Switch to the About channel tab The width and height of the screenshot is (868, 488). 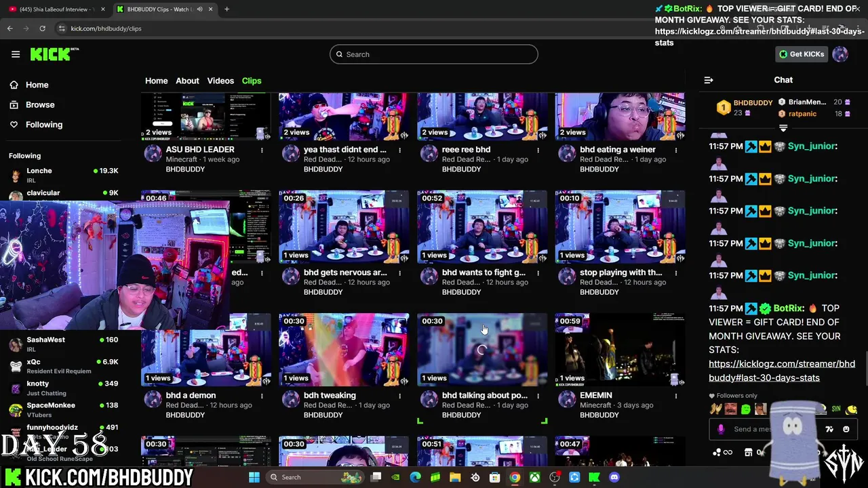click(x=187, y=81)
